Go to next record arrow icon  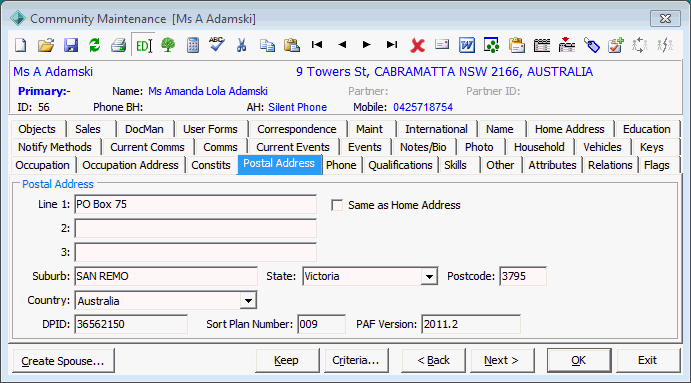tap(366, 45)
